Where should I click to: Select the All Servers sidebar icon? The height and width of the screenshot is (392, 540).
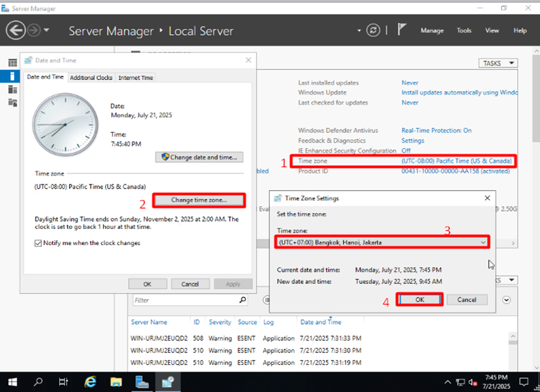pyautogui.click(x=13, y=90)
